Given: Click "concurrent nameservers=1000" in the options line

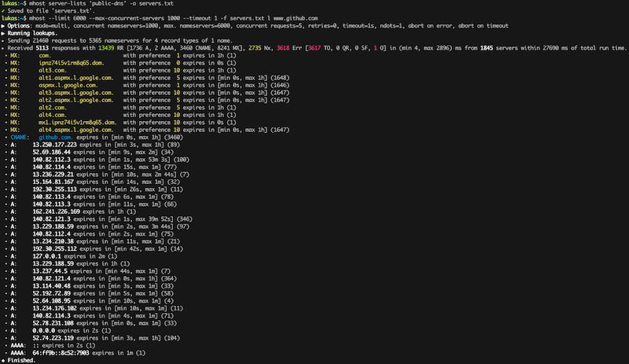Looking at the screenshot, I should (116, 26).
